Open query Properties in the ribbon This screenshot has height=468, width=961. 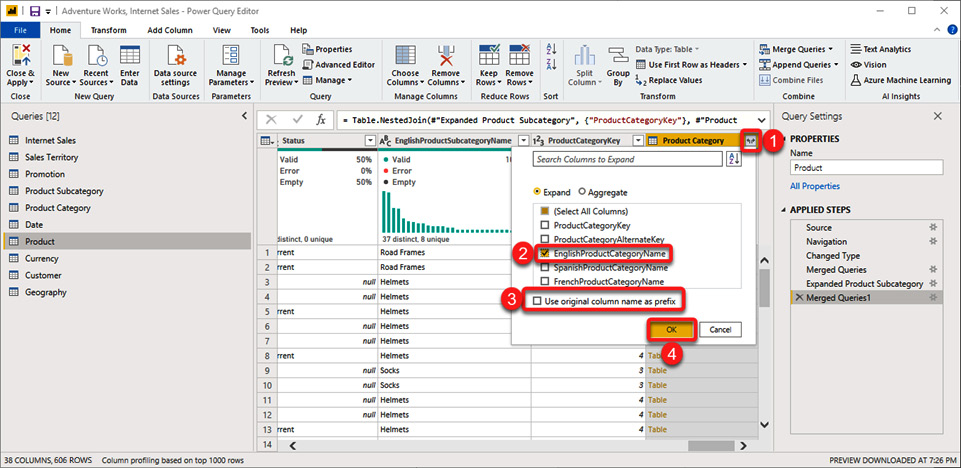pyautogui.click(x=327, y=49)
